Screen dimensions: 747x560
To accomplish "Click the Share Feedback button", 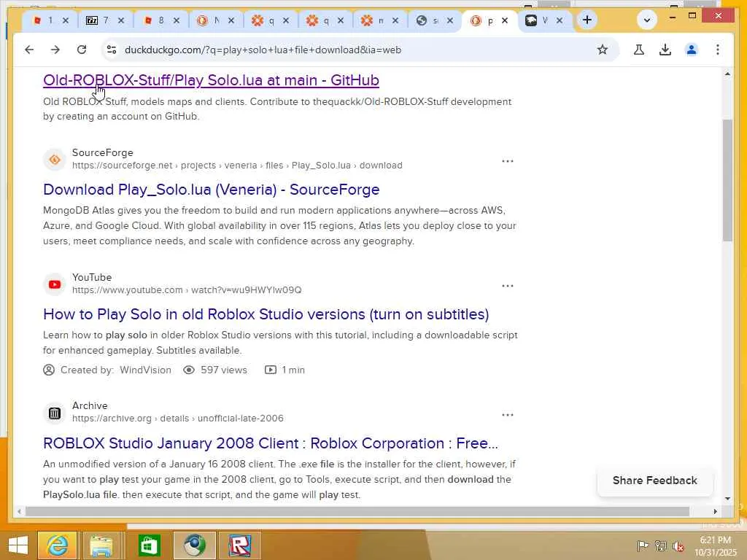I will click(x=654, y=481).
